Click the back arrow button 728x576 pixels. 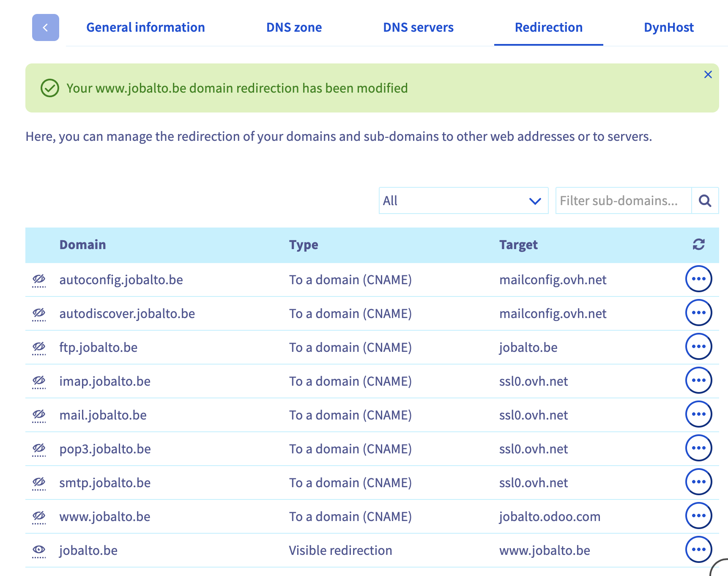(x=45, y=27)
